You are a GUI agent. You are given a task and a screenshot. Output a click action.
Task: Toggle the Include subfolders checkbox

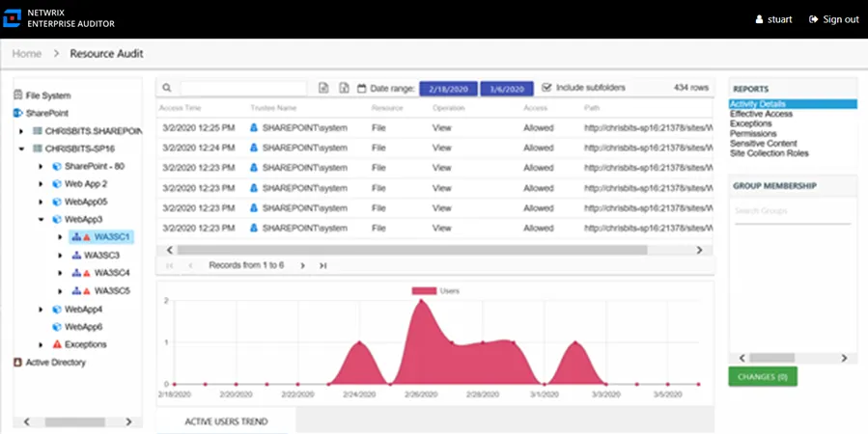(546, 88)
